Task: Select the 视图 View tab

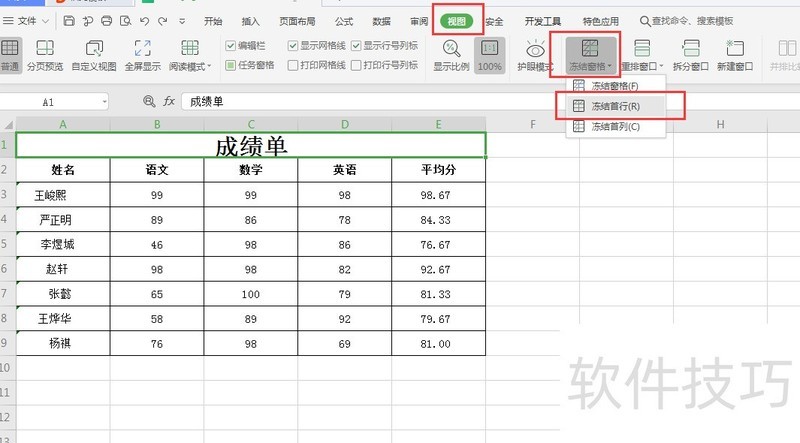Action: [x=456, y=21]
